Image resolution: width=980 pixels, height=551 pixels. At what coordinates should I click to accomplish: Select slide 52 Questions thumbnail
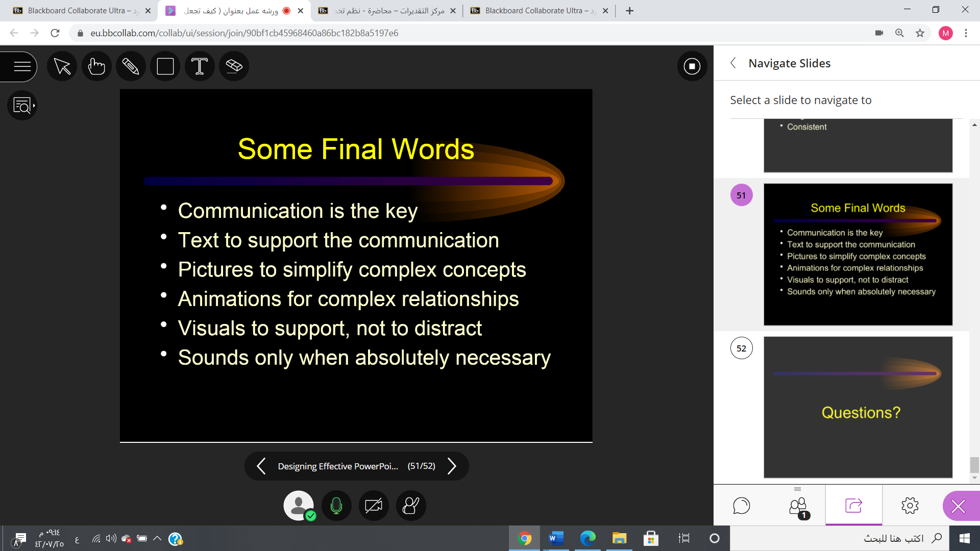(858, 407)
